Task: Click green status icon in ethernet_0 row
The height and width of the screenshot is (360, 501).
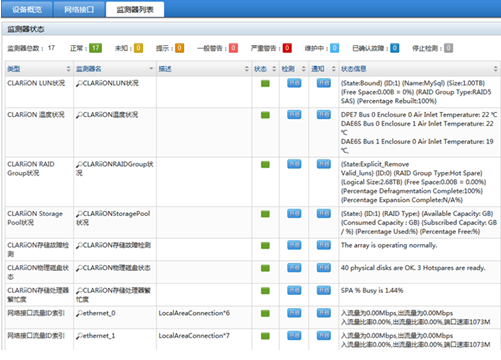Action: coord(265,314)
